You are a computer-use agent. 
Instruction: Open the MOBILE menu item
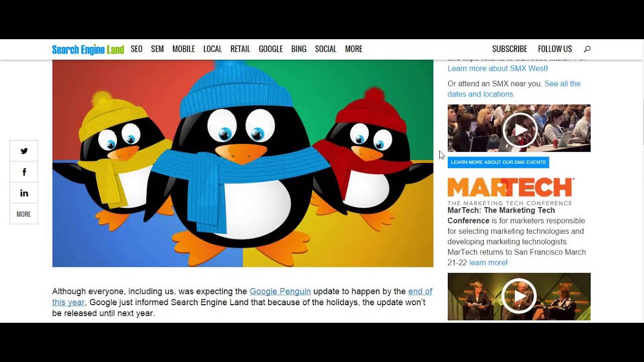pos(184,49)
